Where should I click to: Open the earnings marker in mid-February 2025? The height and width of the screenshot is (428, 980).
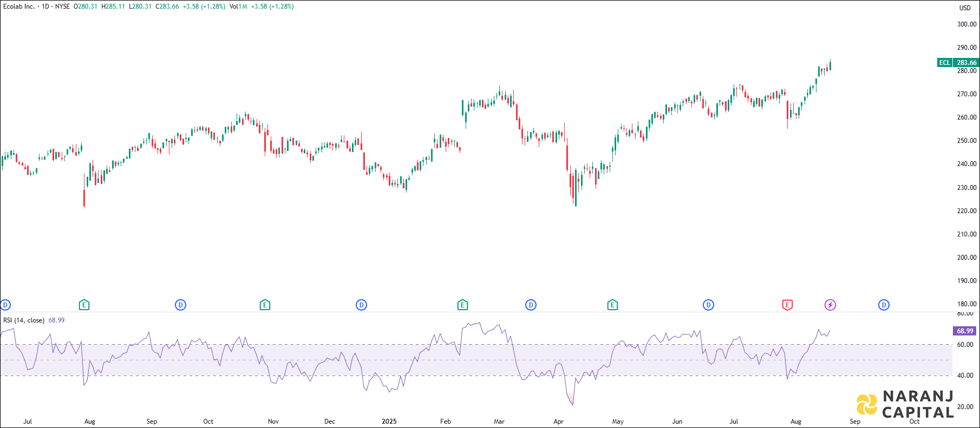[462, 305]
